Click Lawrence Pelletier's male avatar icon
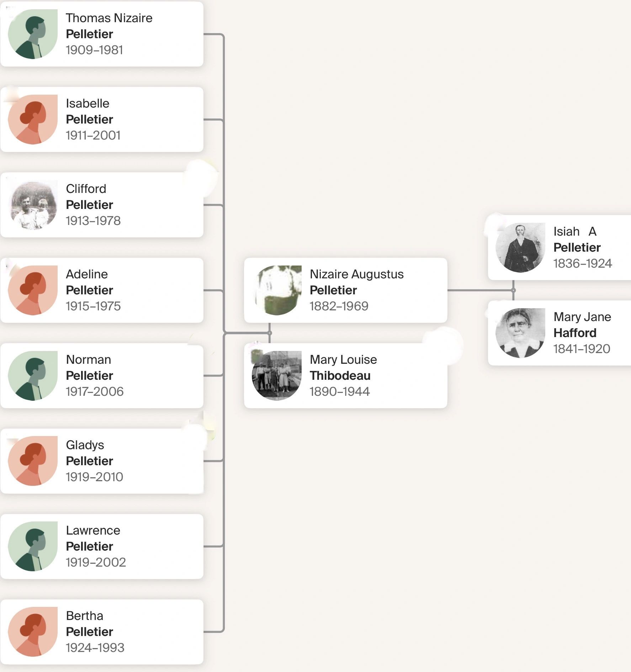Viewport: 631px width, 672px height. [x=33, y=546]
